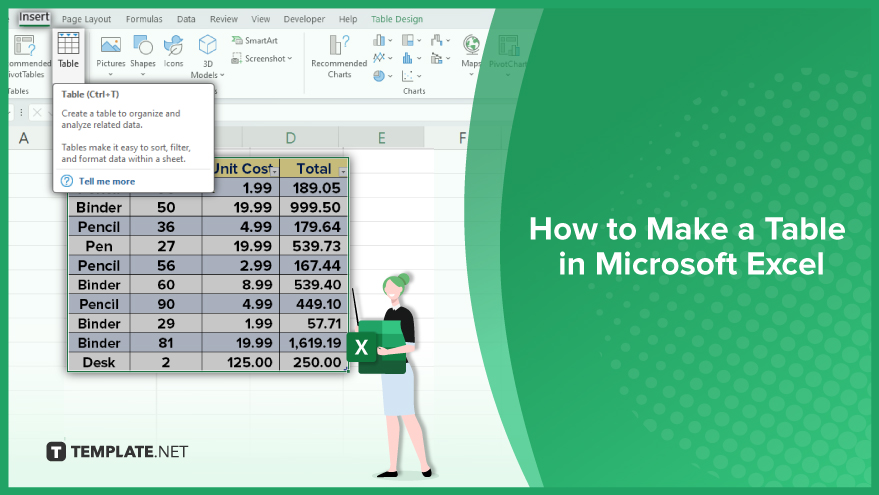Insert a pie or doughnut chart
879x495 pixels.
(380, 76)
